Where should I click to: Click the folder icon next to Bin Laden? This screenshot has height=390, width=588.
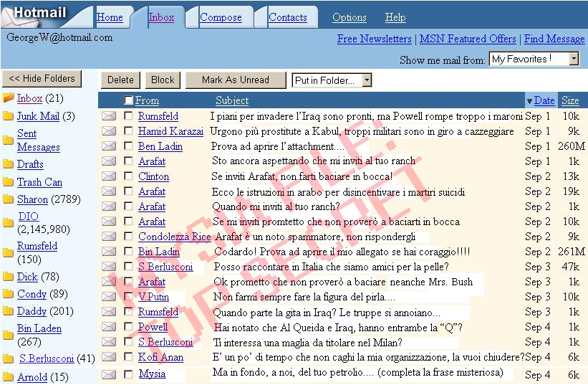(8, 335)
